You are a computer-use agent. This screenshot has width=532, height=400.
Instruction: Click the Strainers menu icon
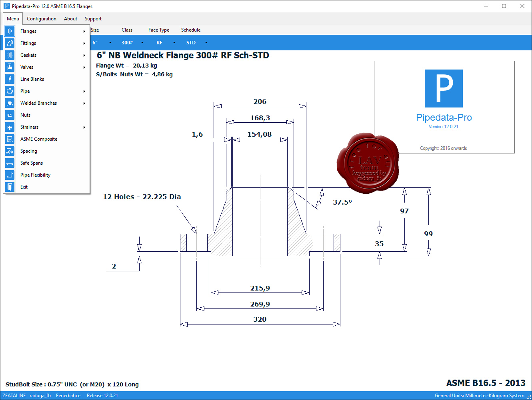click(10, 127)
